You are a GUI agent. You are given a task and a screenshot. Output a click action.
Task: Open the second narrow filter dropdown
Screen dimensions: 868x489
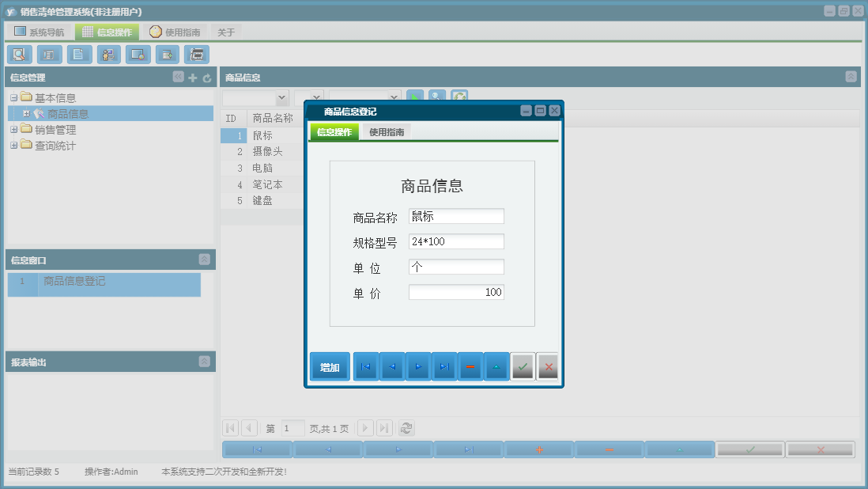(316, 97)
